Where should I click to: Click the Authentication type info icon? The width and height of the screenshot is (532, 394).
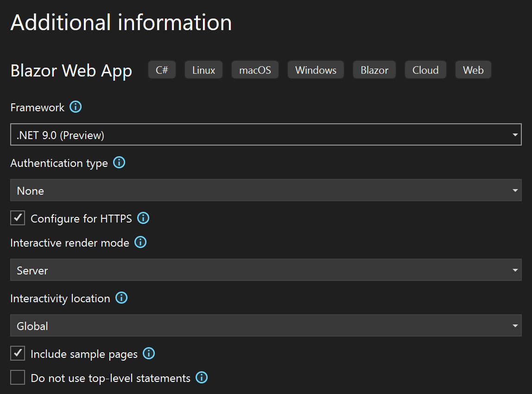coord(119,163)
